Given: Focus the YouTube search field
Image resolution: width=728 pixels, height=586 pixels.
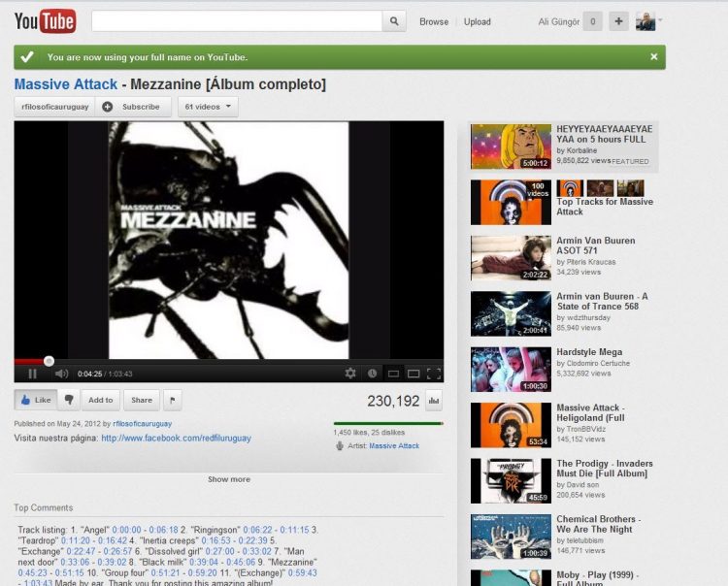Looking at the screenshot, I should [237, 21].
